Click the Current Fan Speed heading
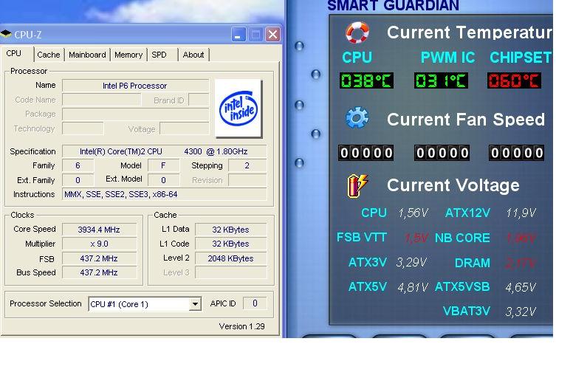The width and height of the screenshot is (573, 392). tap(466, 120)
